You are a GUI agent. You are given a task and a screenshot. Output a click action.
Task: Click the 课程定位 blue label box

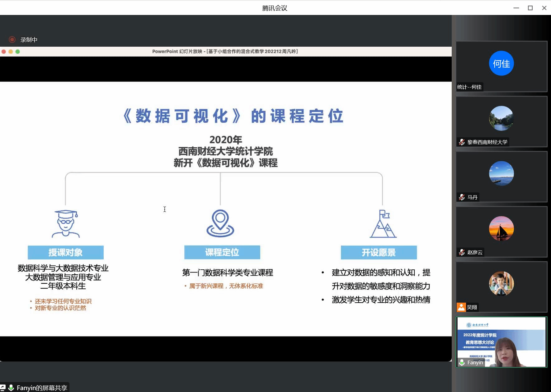[x=222, y=253]
